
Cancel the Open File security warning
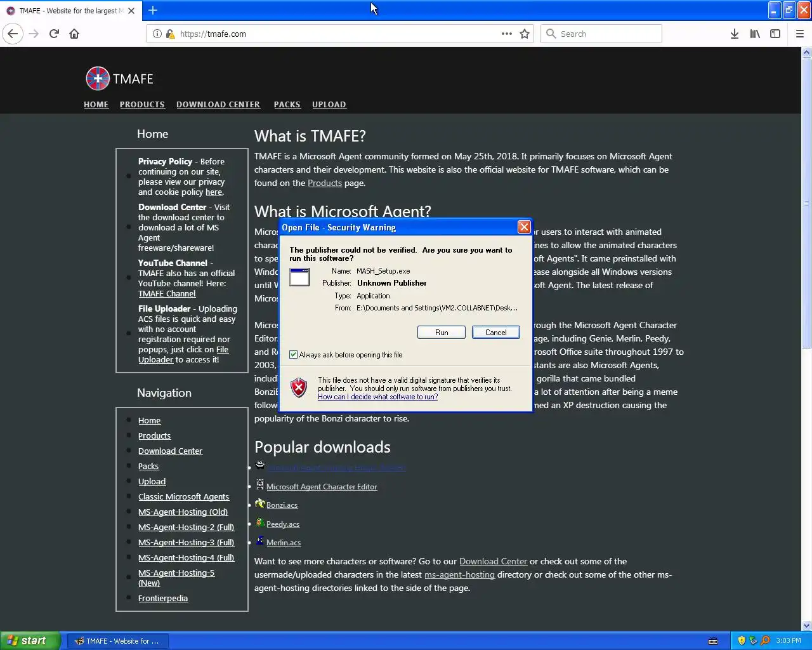tap(496, 333)
